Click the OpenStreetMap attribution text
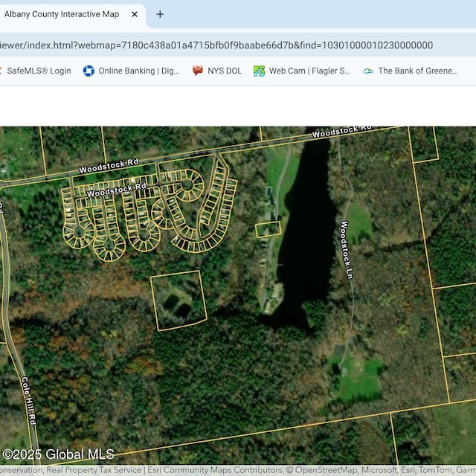This screenshot has width=476, height=476. pyautogui.click(x=327, y=470)
